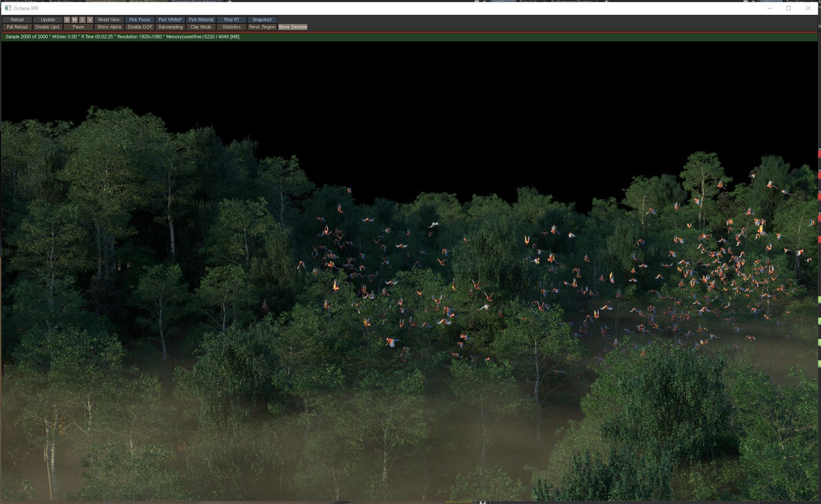This screenshot has width=821, height=504.
Task: Toggle the I mode button
Action: coord(82,20)
